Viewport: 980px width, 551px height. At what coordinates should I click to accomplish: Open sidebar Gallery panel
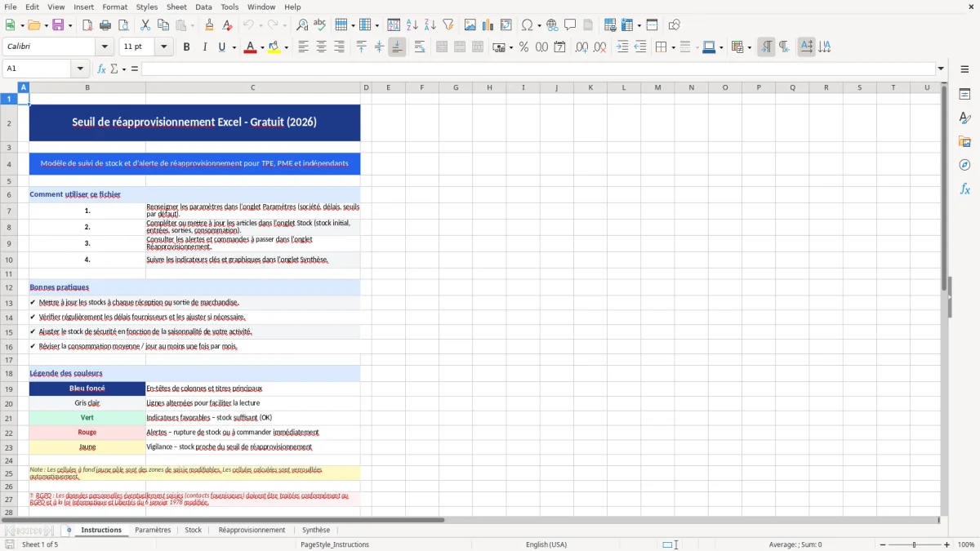tap(964, 142)
